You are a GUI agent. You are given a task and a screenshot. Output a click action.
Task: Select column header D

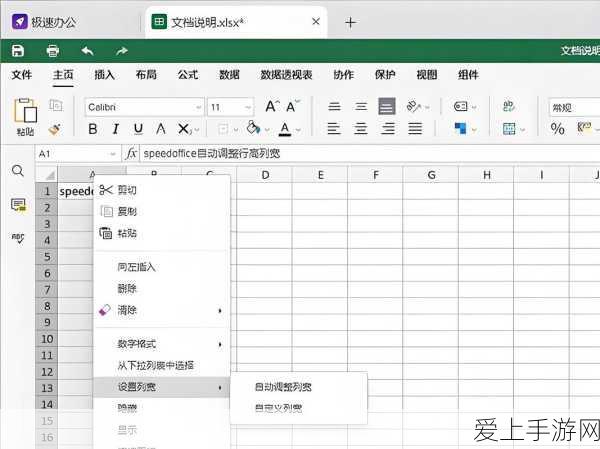click(x=265, y=175)
